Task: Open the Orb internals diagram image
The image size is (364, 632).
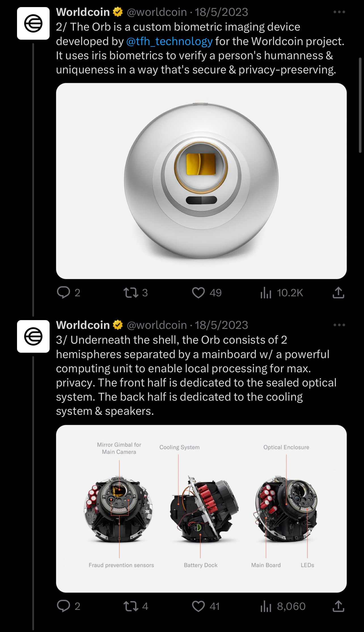Action: (201, 509)
